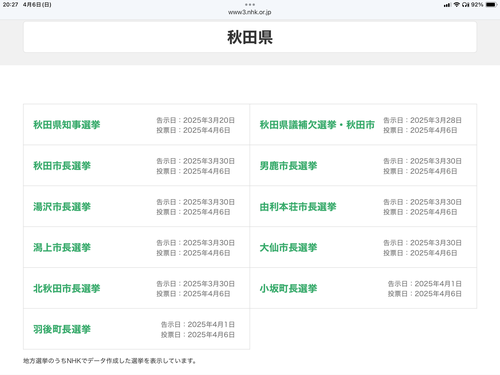Open the 秋田県知事選挙 link
Image resolution: width=500 pixels, height=375 pixels.
(67, 125)
